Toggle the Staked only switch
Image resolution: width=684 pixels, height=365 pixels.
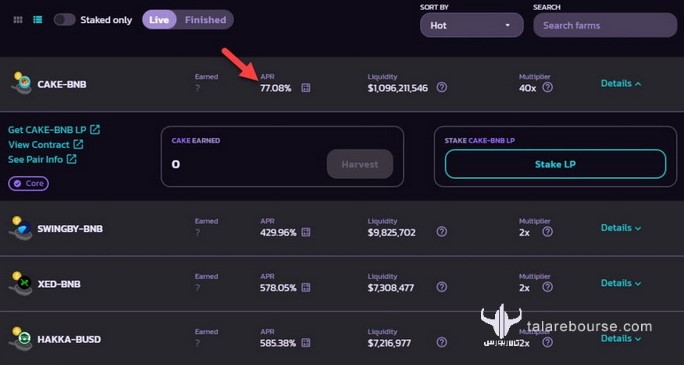[x=65, y=20]
